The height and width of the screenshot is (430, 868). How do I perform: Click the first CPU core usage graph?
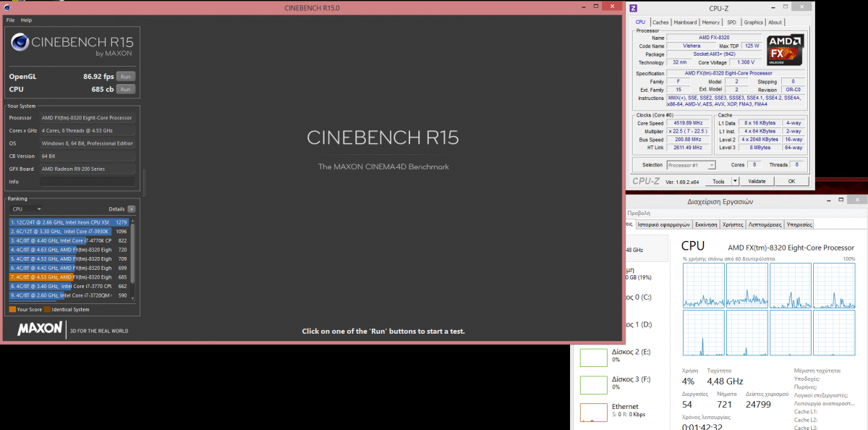point(703,285)
